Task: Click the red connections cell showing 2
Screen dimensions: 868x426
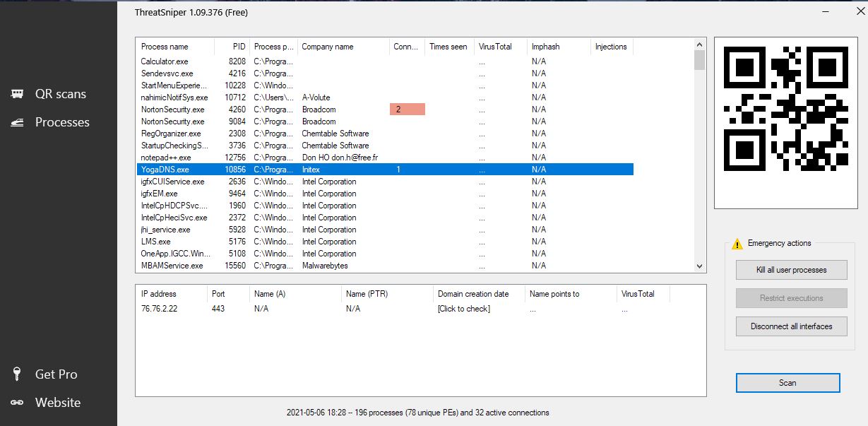Action: point(408,110)
